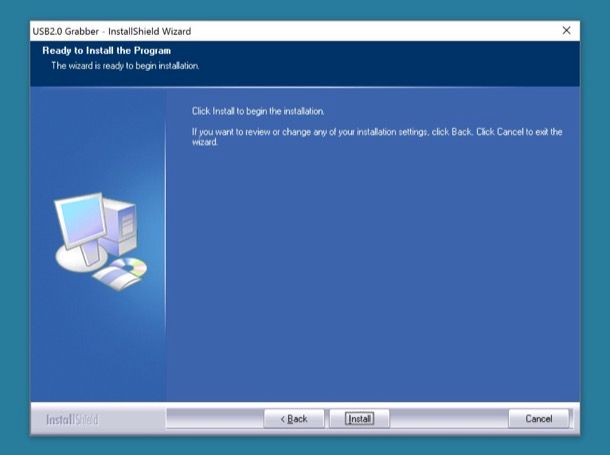Click the Install button to begin installation
Screen dimensions: 610x455
(x=359, y=418)
